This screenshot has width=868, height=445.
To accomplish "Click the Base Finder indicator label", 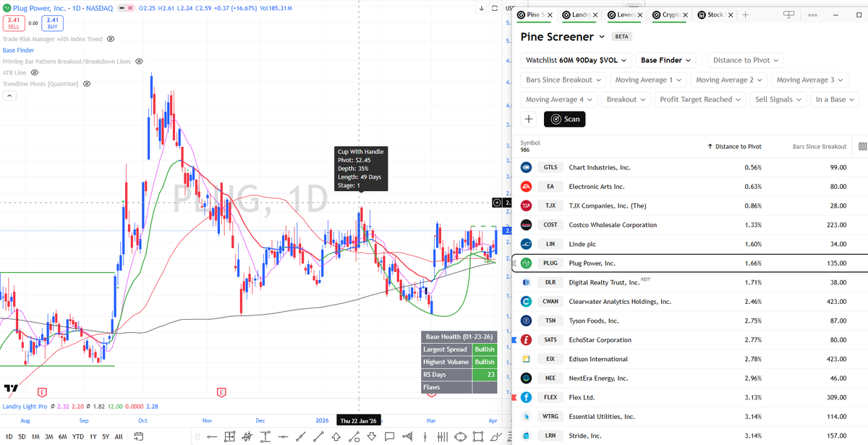I will [18, 51].
